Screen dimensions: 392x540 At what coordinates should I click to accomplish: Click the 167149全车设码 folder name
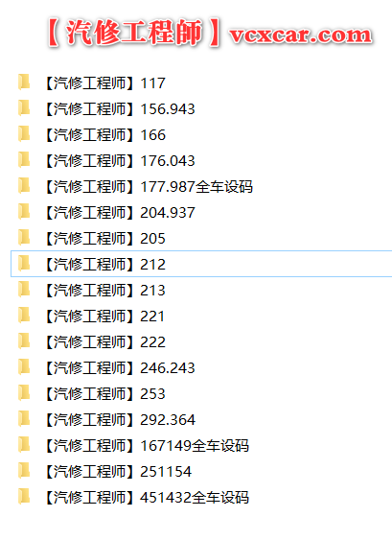(x=195, y=446)
